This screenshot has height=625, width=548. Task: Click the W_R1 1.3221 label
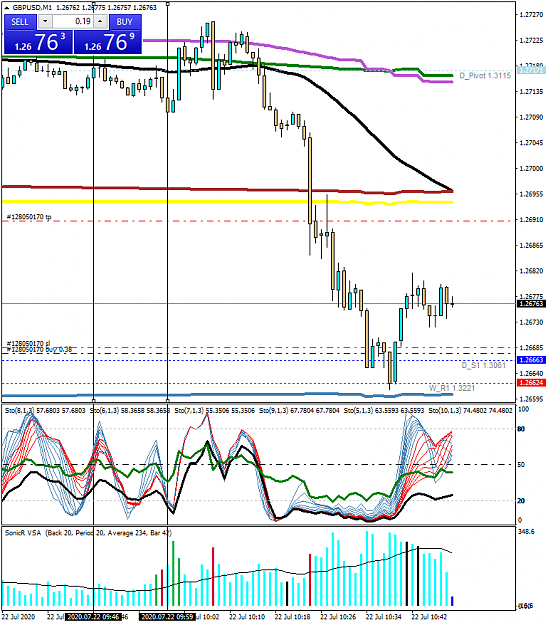[452, 388]
